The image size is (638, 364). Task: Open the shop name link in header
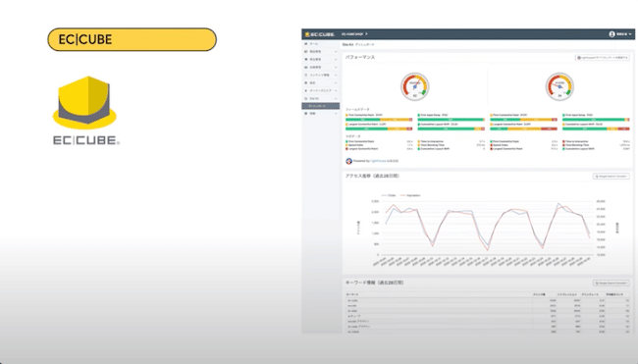tap(354, 34)
